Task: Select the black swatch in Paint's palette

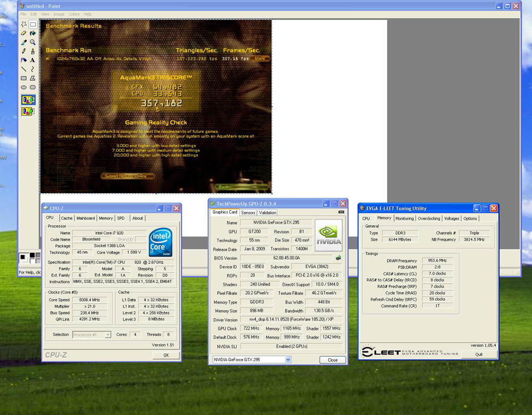Action: (x=32, y=255)
